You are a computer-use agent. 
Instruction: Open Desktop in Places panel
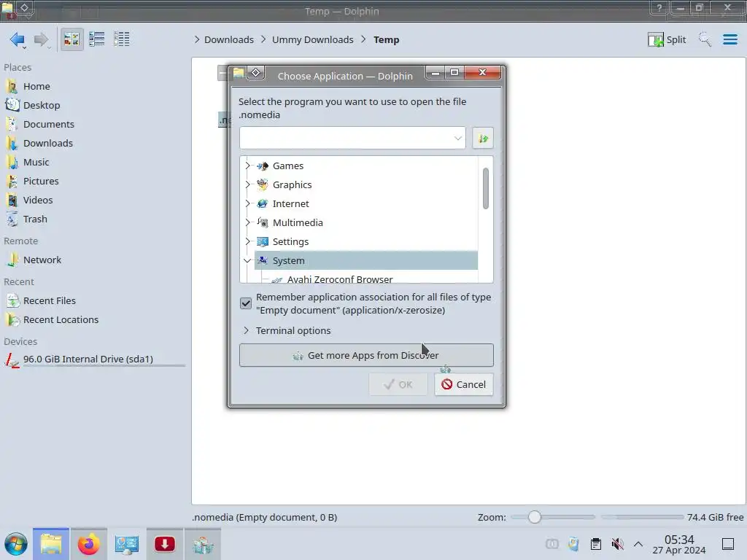[x=41, y=105]
